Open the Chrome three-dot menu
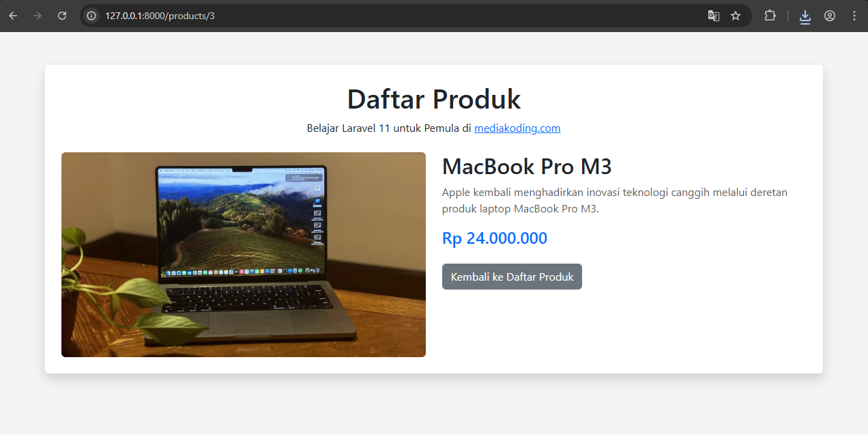 click(x=854, y=16)
